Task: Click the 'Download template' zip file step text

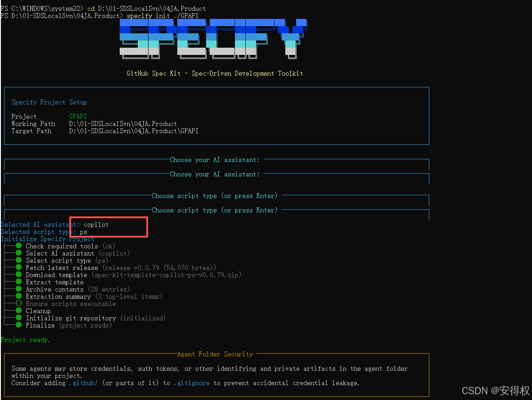Action: tap(134, 275)
